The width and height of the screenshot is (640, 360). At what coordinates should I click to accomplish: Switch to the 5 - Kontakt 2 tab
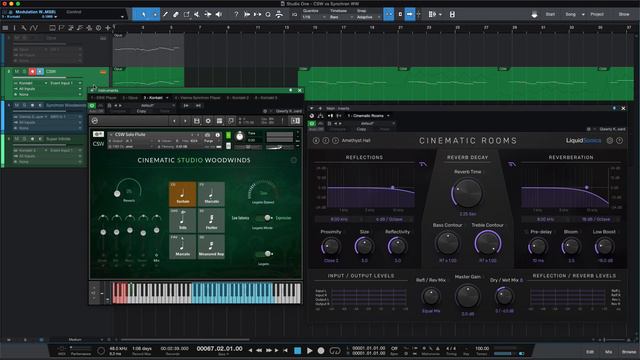pos(238,98)
